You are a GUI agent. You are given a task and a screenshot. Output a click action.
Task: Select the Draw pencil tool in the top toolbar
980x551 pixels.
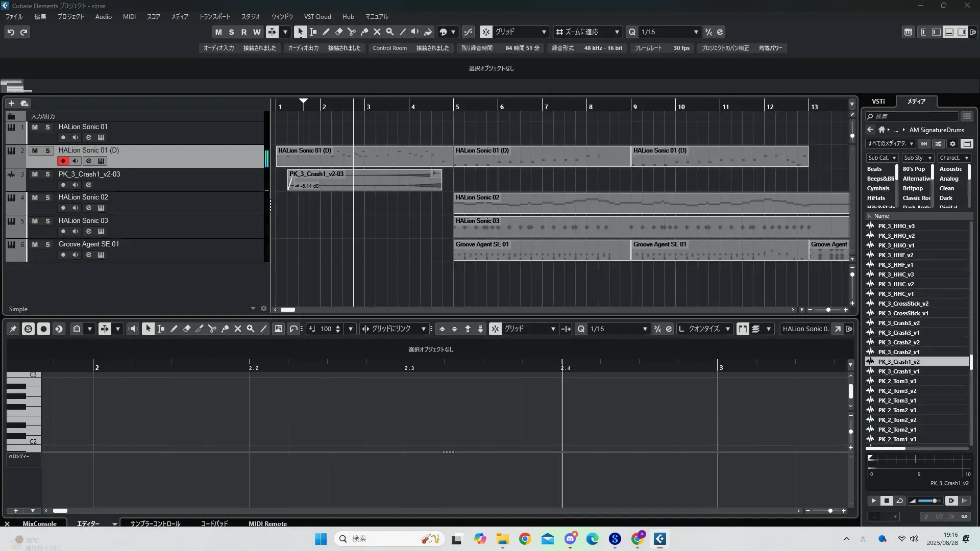[x=326, y=32]
